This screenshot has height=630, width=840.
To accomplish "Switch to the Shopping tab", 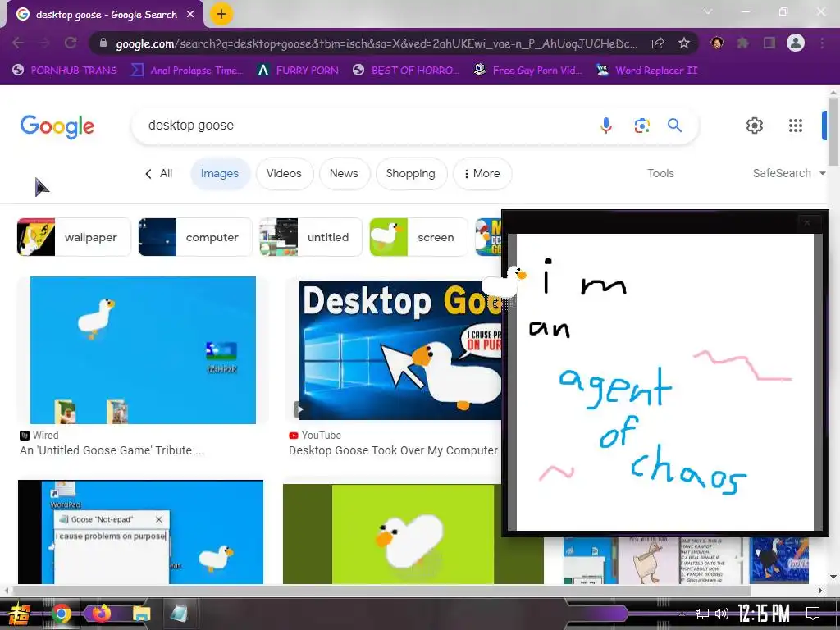I will 411,174.
